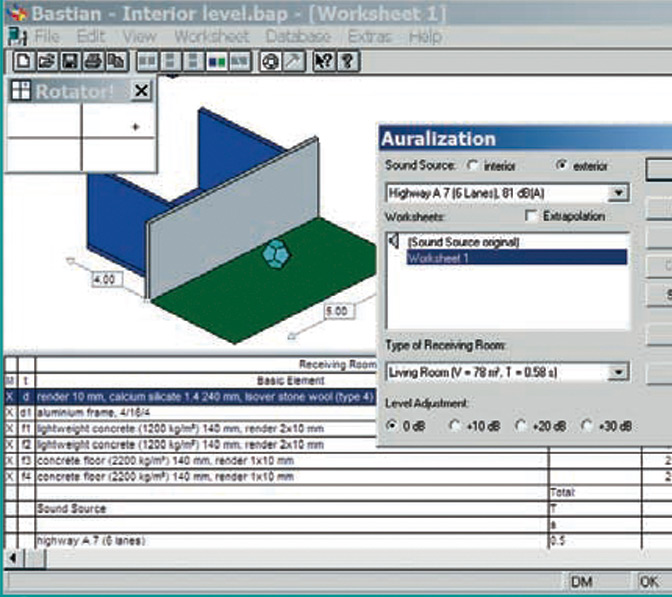
Task: Click the horizontal scrollbar left arrow
Action: point(12,558)
